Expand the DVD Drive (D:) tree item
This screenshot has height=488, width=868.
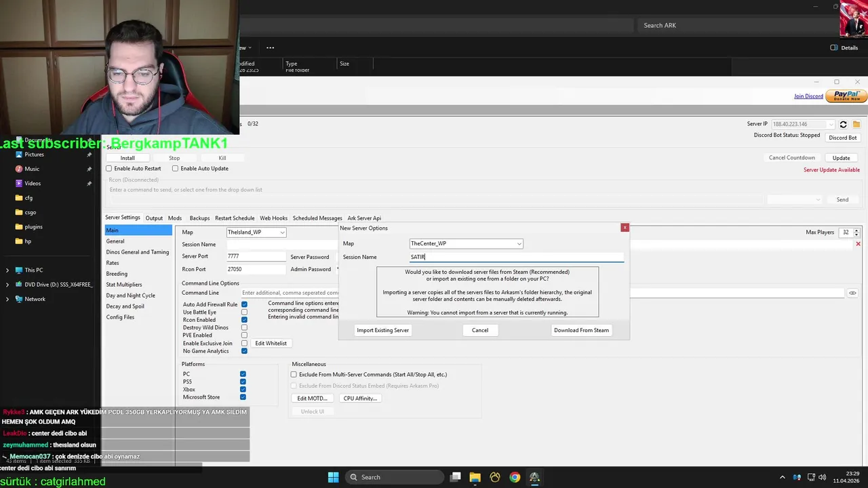[x=7, y=285]
